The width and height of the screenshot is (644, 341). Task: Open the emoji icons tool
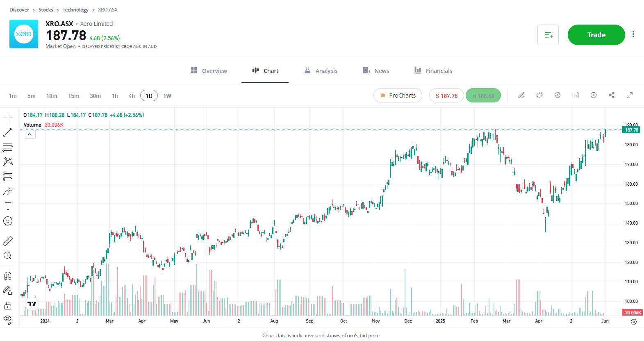[x=8, y=221]
